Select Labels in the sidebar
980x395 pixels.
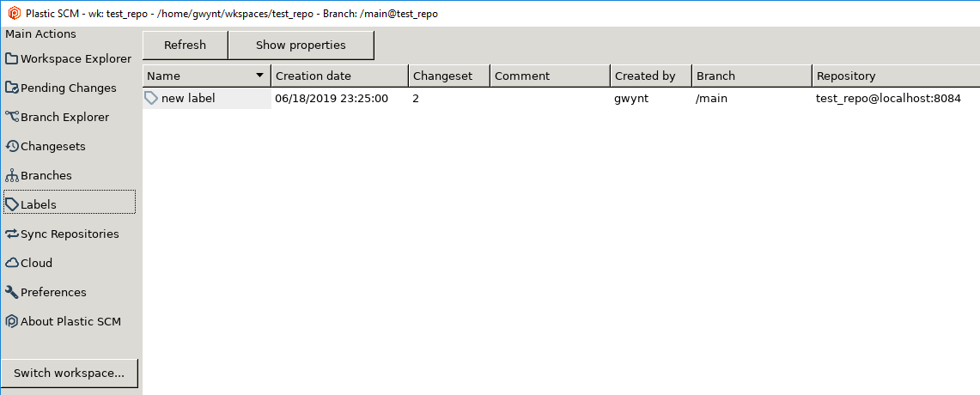tap(70, 202)
